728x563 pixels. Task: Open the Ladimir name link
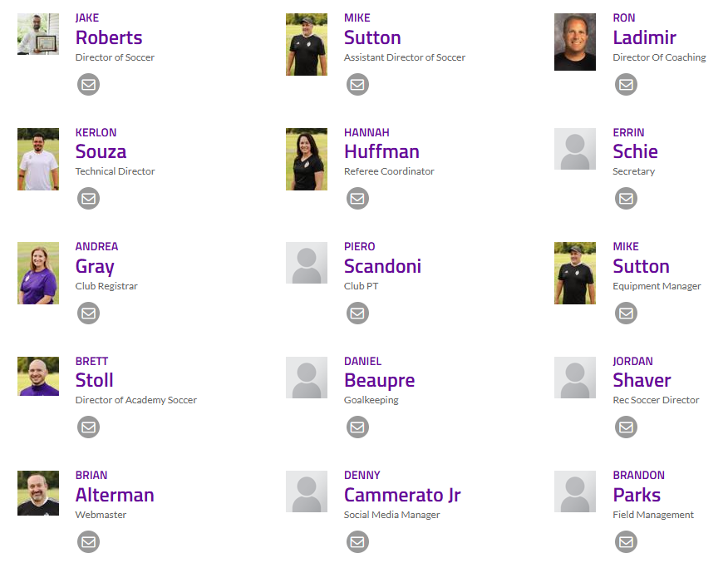[x=644, y=37]
